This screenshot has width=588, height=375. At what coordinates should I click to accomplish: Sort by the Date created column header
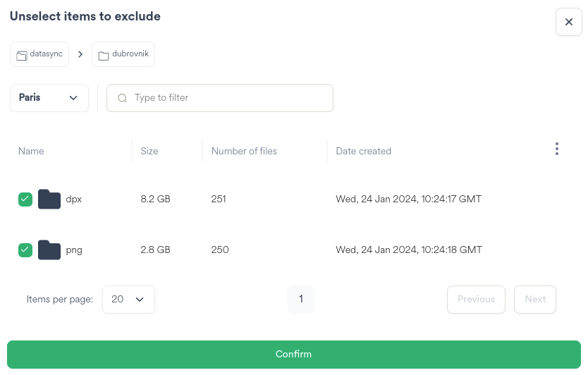[363, 152]
